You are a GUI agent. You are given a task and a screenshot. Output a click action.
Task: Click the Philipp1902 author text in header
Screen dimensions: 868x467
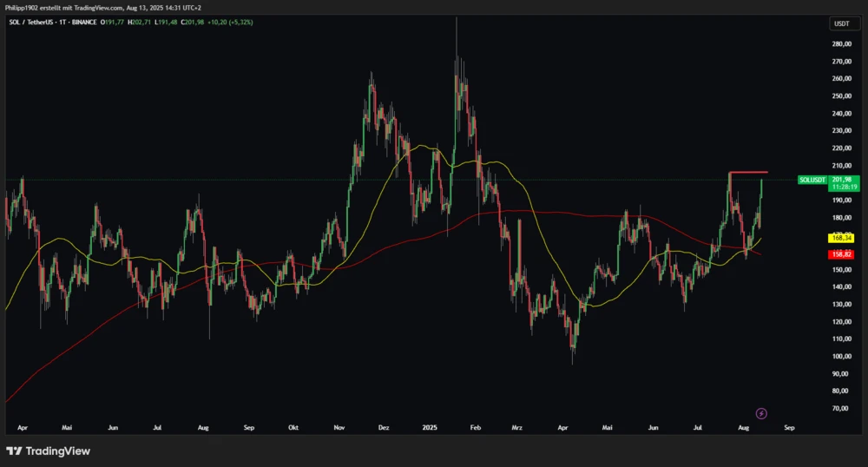click(x=23, y=8)
